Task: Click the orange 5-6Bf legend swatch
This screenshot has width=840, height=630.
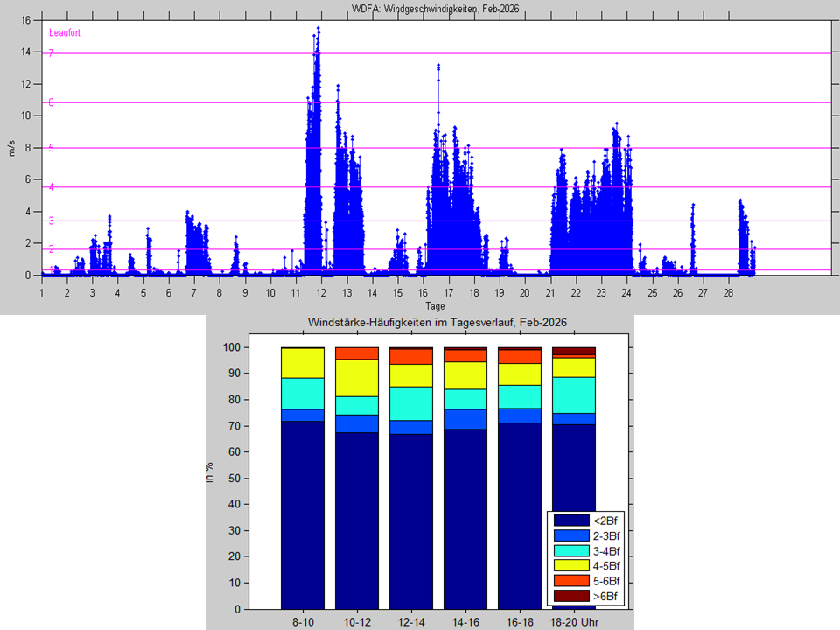Action: tap(570, 581)
